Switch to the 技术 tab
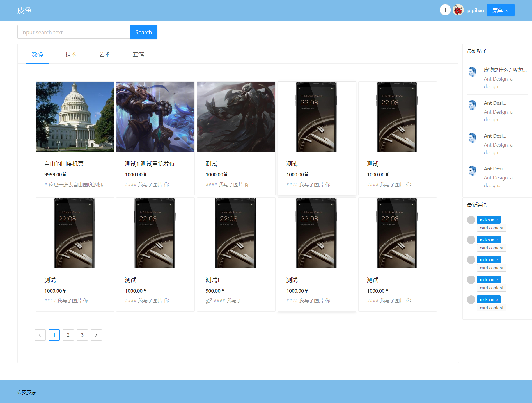The image size is (532, 403). coord(71,54)
